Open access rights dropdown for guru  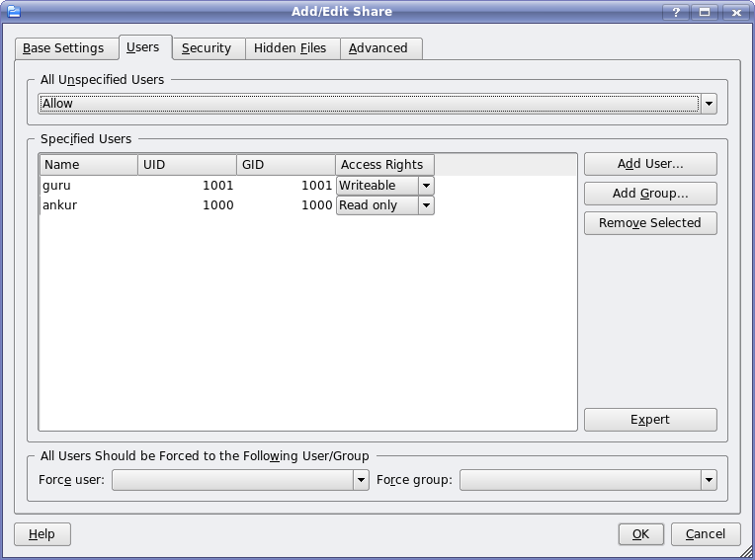point(425,186)
